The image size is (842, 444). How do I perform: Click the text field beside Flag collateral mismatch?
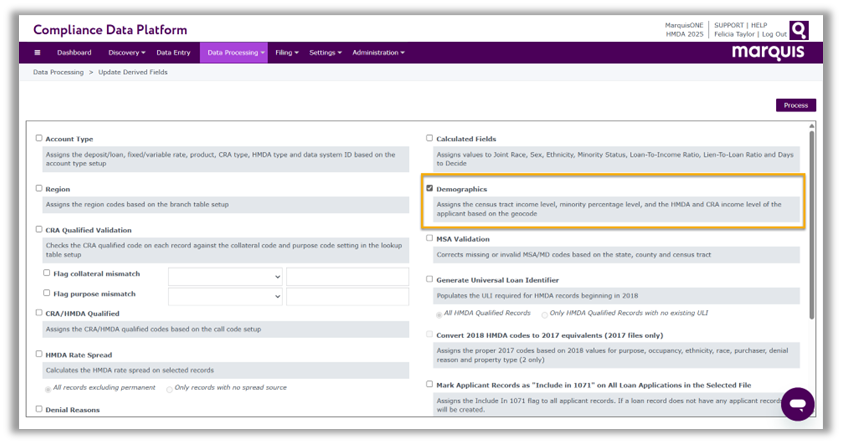coord(347,277)
